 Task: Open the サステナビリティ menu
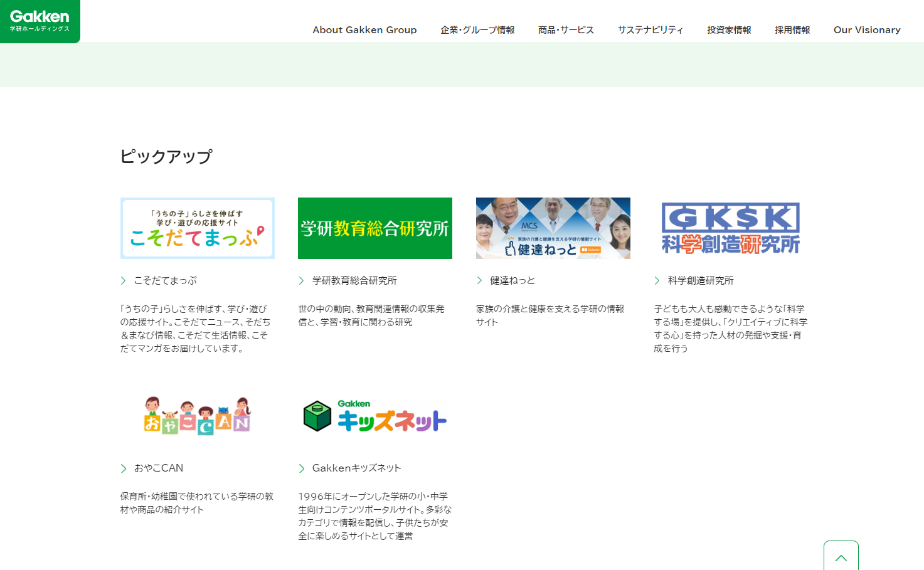[651, 30]
